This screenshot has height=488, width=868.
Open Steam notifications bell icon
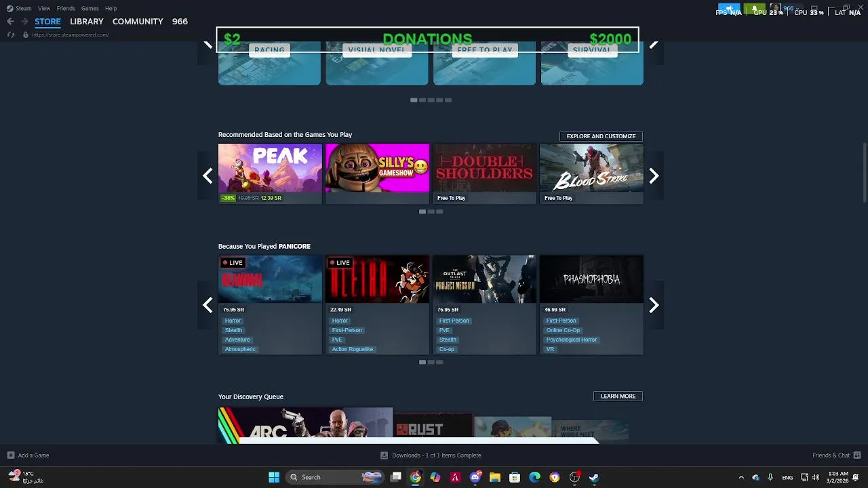pyautogui.click(x=754, y=9)
